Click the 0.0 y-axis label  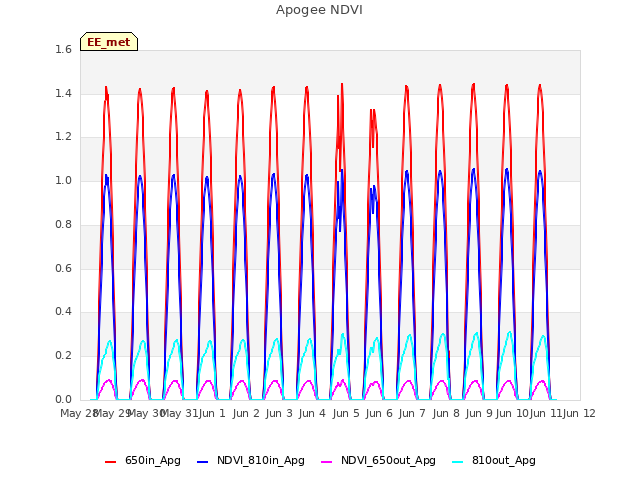pyautogui.click(x=63, y=400)
